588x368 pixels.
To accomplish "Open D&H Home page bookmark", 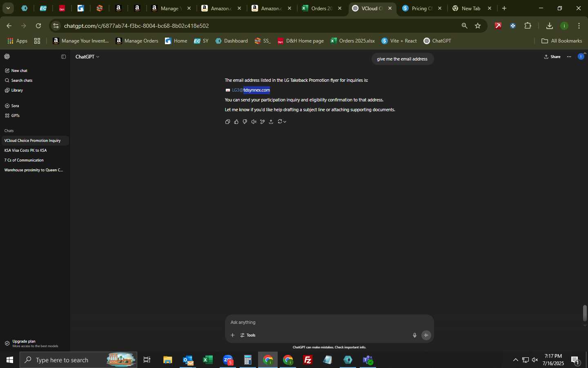I will pyautogui.click(x=301, y=41).
